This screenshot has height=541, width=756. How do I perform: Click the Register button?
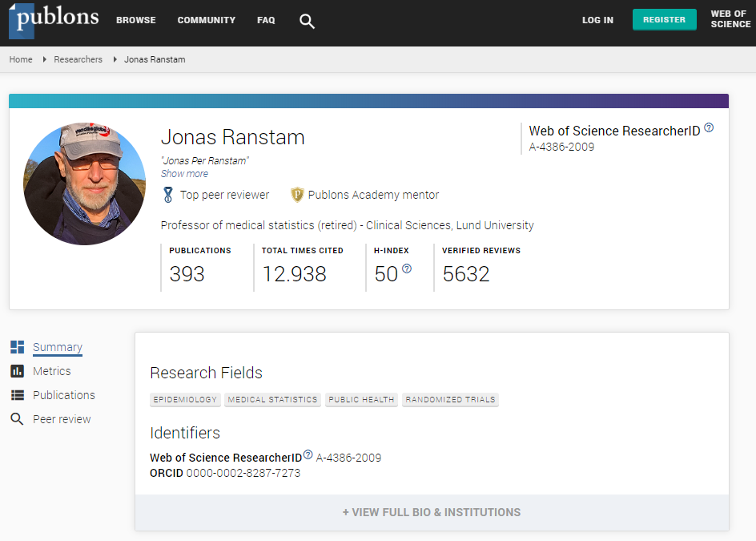tap(664, 20)
